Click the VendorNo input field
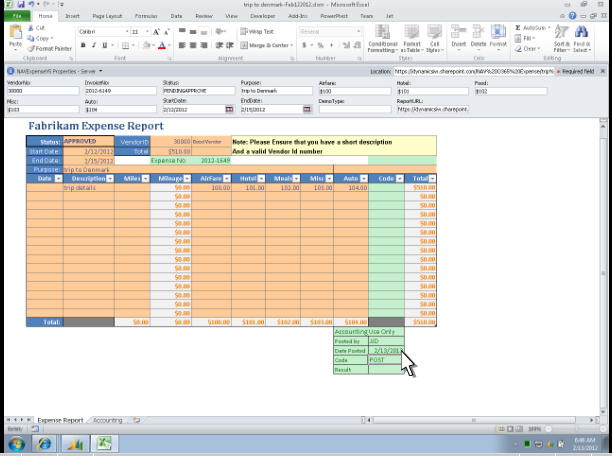 pyautogui.click(x=43, y=91)
